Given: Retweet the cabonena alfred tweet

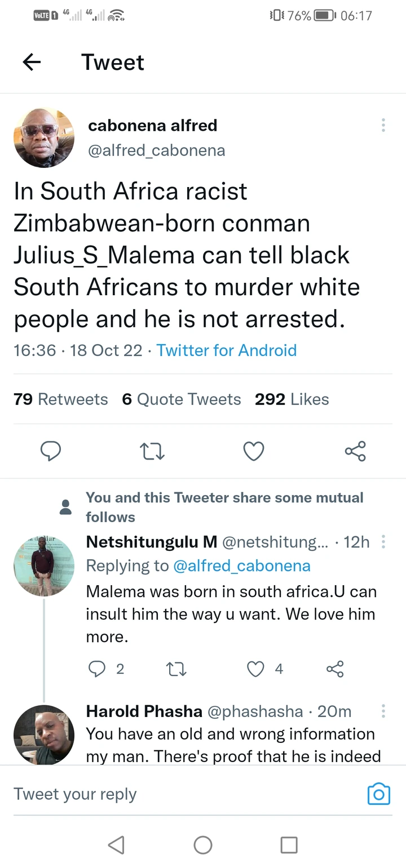Looking at the screenshot, I should (x=152, y=451).
